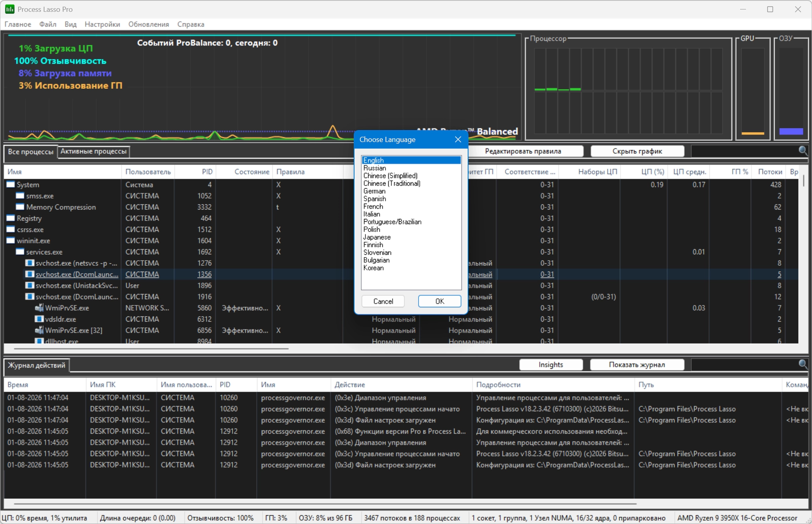Open the Настройки menu

pyautogui.click(x=102, y=24)
